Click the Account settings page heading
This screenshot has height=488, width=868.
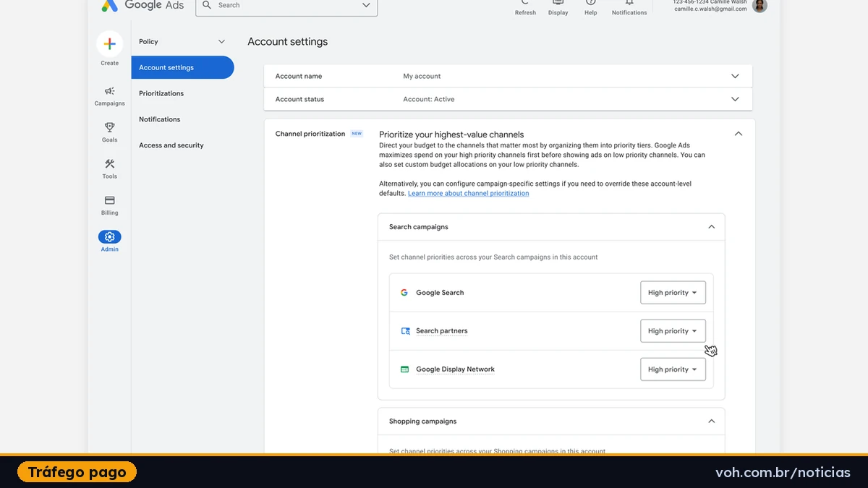tap(288, 42)
